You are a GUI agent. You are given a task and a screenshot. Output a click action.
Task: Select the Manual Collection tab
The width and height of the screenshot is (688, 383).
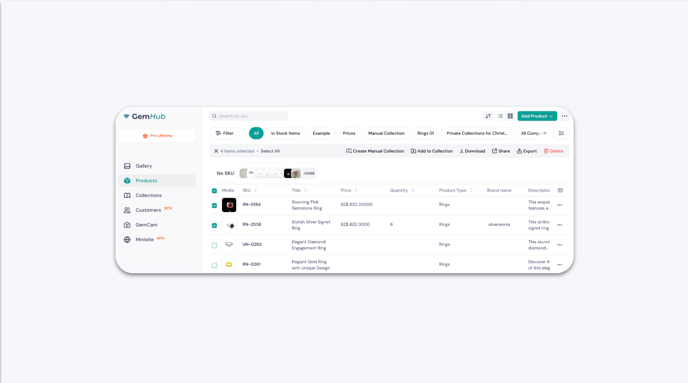click(386, 133)
